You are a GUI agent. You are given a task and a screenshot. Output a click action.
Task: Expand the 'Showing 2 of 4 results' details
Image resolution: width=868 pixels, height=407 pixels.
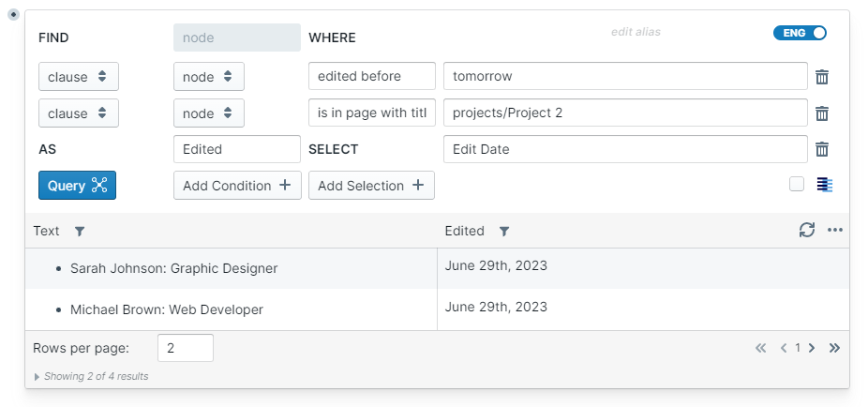[37, 376]
